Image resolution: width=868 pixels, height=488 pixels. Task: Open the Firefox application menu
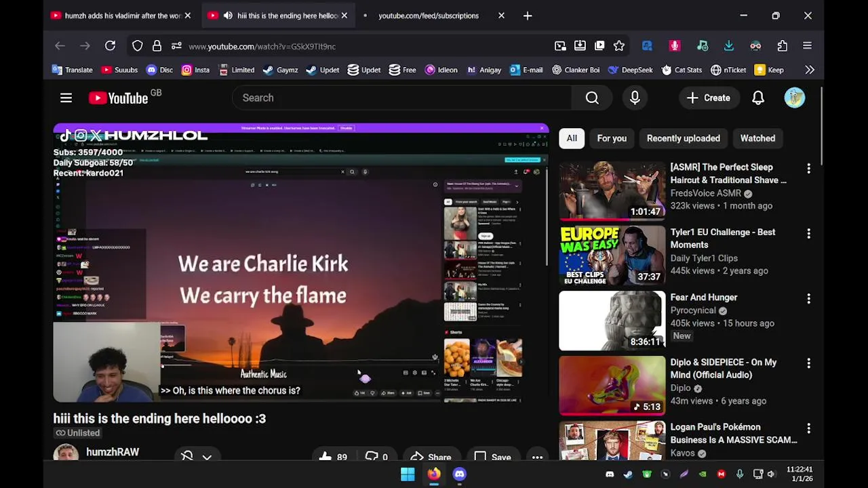(x=807, y=46)
